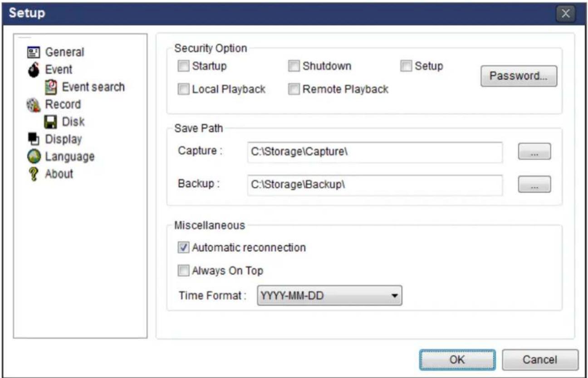The height and width of the screenshot is (378, 588).
Task: Browse for the Backup save path
Action: [x=534, y=184]
